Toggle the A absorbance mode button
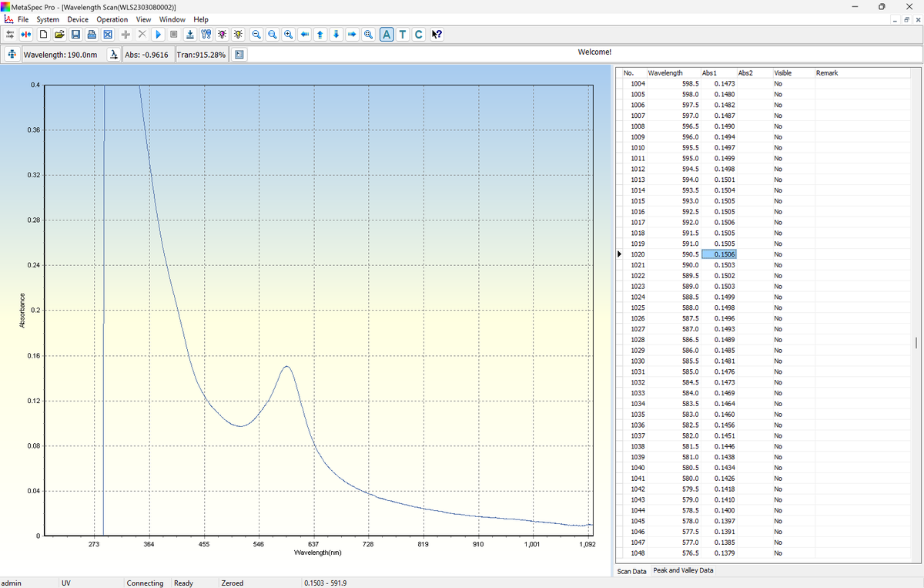The width and height of the screenshot is (924, 588). 387,35
